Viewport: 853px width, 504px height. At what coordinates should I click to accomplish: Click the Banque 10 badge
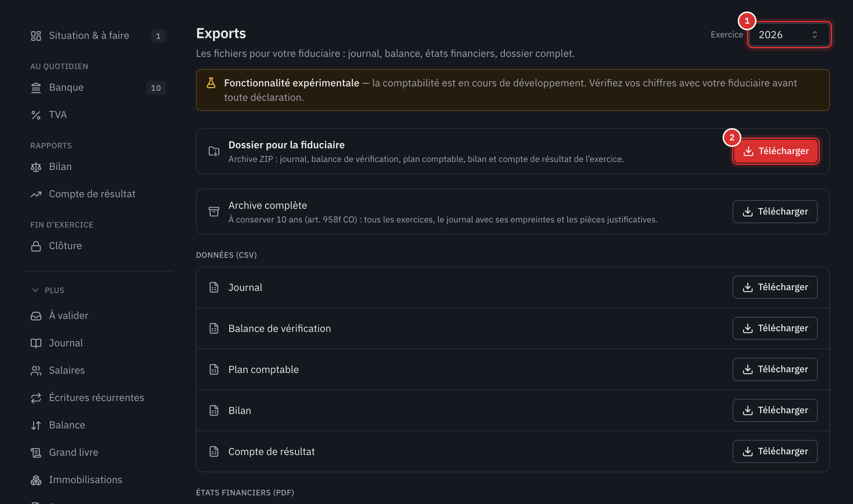pos(156,88)
